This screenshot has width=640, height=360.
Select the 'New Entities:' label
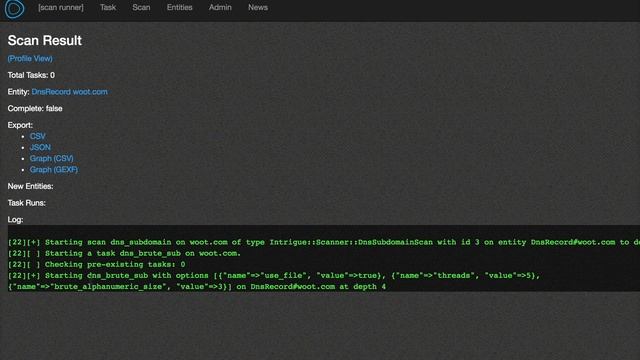click(30, 186)
